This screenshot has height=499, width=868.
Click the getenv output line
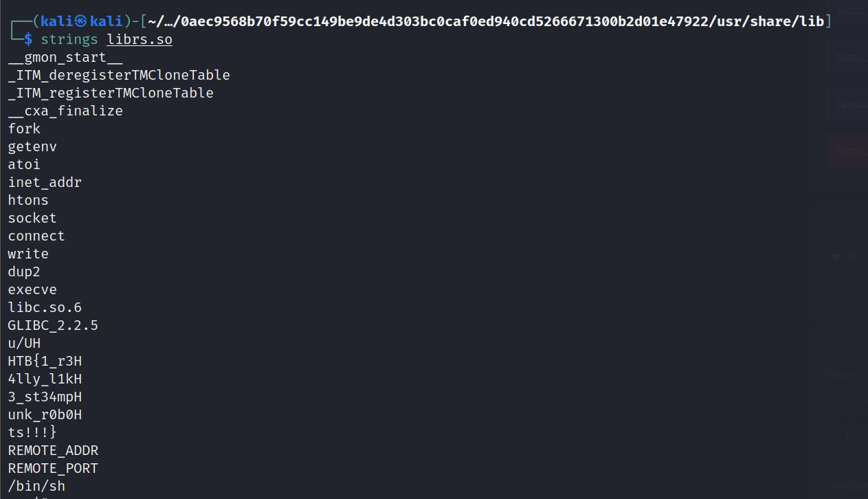(32, 146)
